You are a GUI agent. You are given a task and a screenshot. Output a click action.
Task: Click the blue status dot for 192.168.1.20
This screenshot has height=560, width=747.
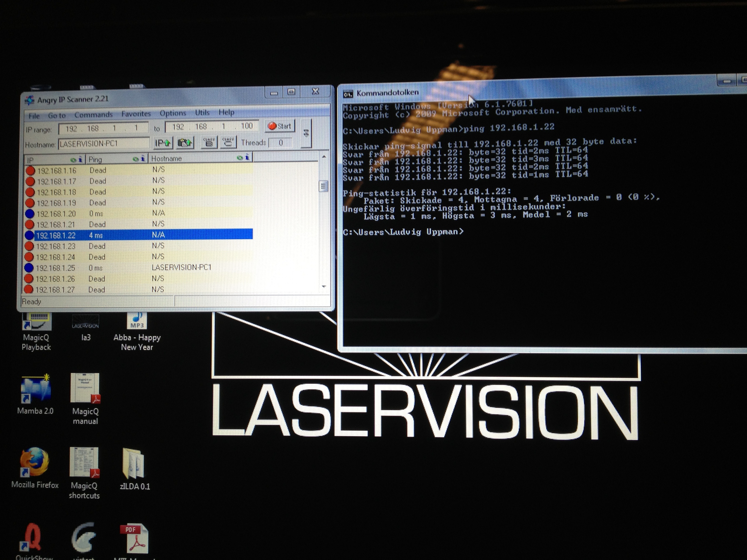[30, 214]
